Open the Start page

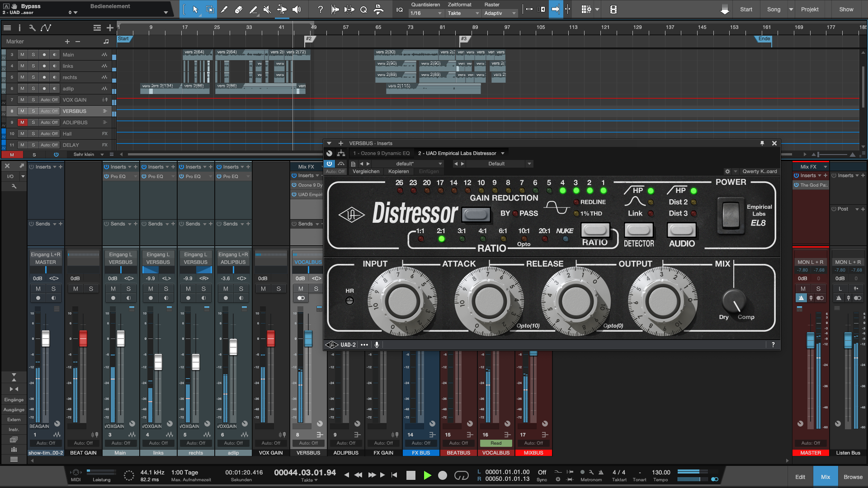point(746,9)
